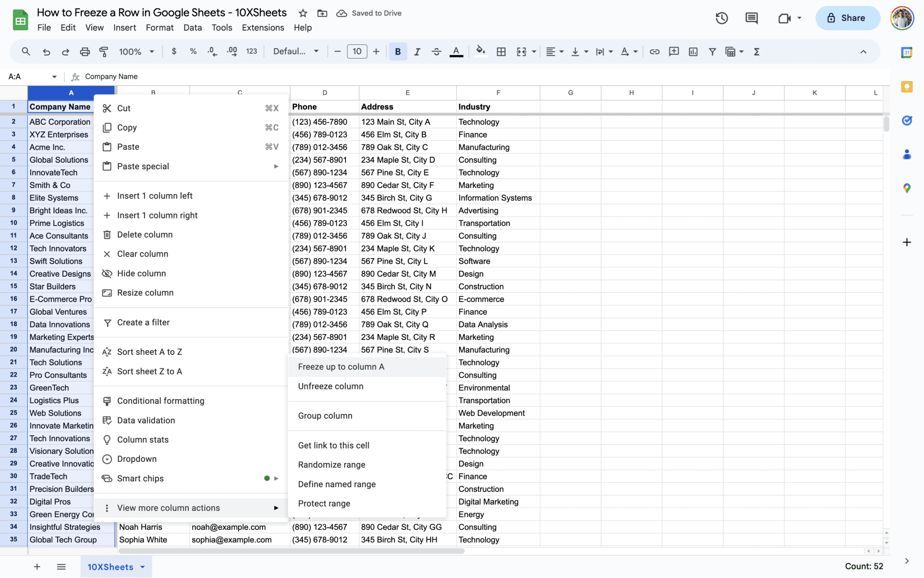This screenshot has width=924, height=578.
Task: Click the insert chart icon
Action: pyautogui.click(x=693, y=52)
